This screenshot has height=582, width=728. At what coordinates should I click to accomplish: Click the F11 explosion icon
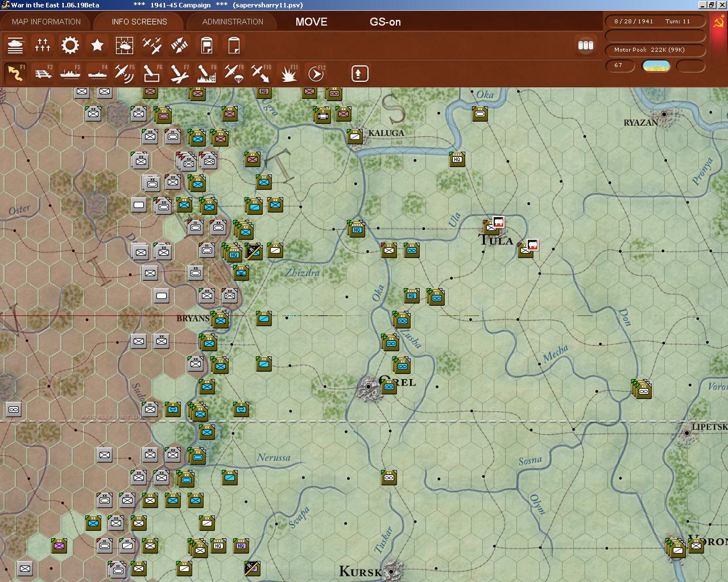coord(288,73)
